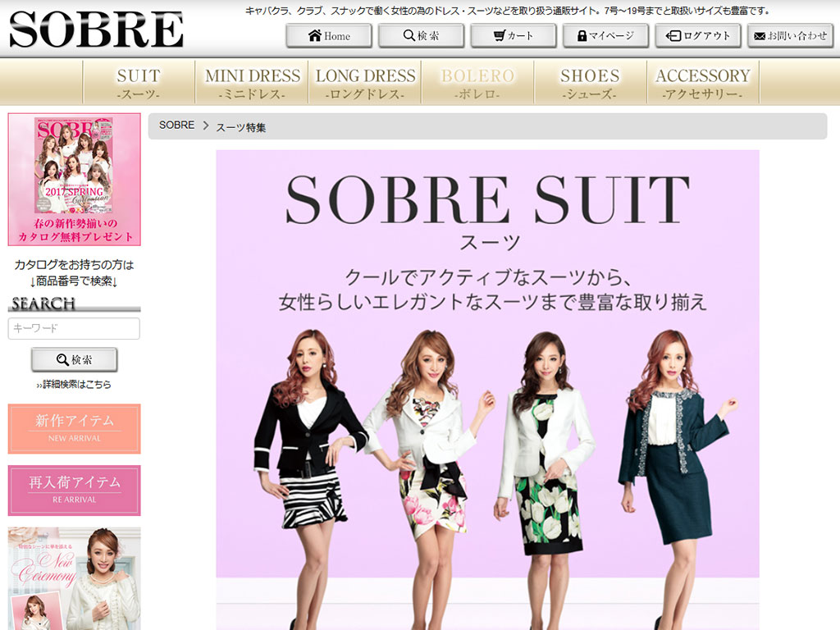The height and width of the screenshot is (630, 840).
Task: Select the BOLERO ボレロ category tab
Action: (478, 82)
